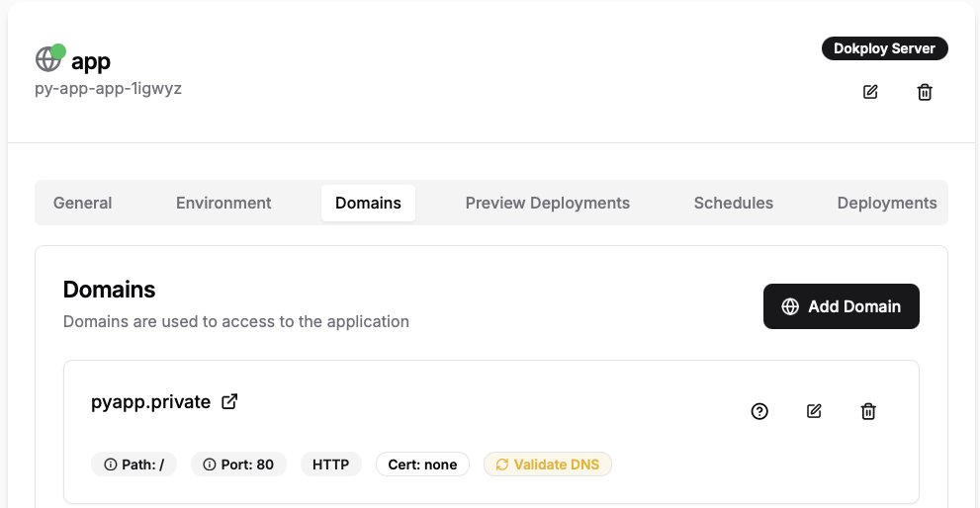Open the Schedules tab
The width and height of the screenshot is (980, 508).
tap(734, 203)
